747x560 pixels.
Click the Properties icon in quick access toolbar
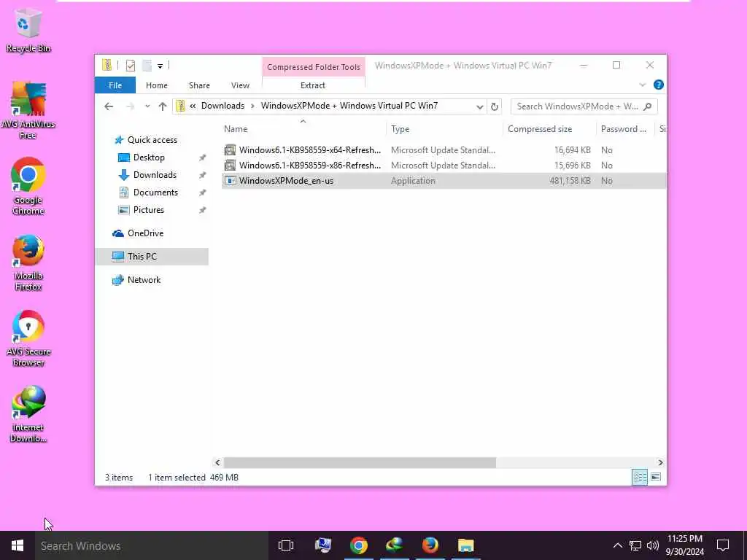point(131,66)
